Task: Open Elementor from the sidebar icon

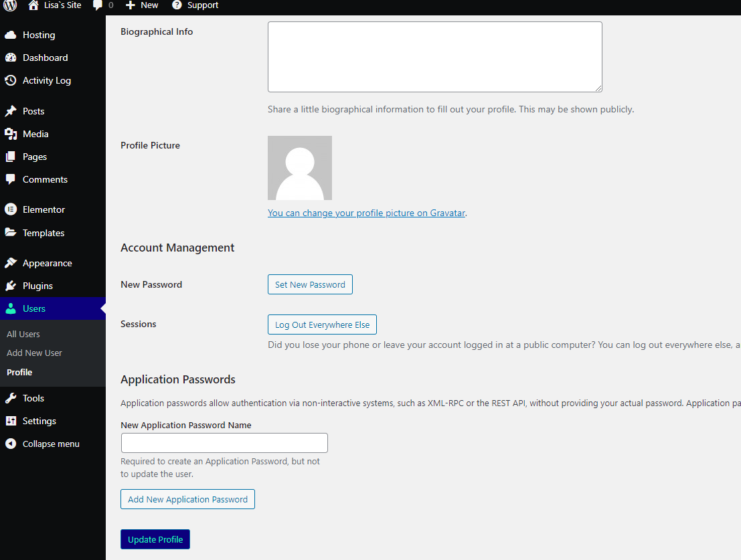Action: point(11,209)
